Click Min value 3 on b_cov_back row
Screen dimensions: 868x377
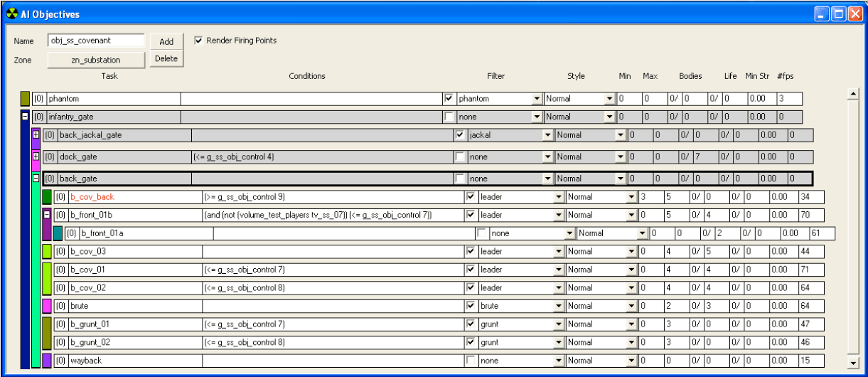[650, 197]
